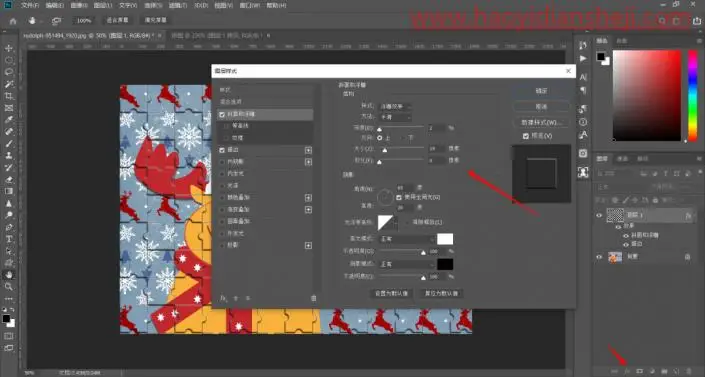This screenshot has height=377, width=705.
Task: Click the Fit Screen (适合屏幕) button
Action: point(117,21)
